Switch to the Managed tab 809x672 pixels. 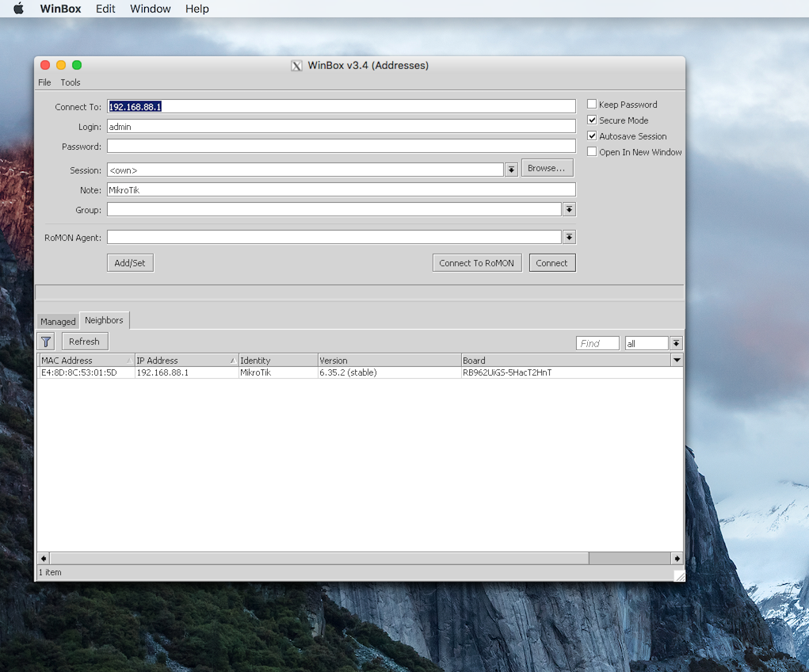pos(58,322)
